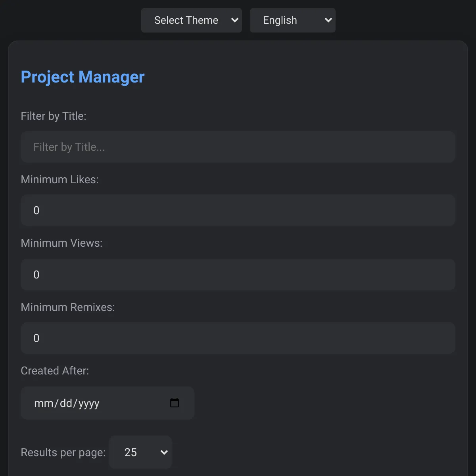Click the Filter by Title input field
The image size is (476, 476).
pyautogui.click(x=238, y=147)
